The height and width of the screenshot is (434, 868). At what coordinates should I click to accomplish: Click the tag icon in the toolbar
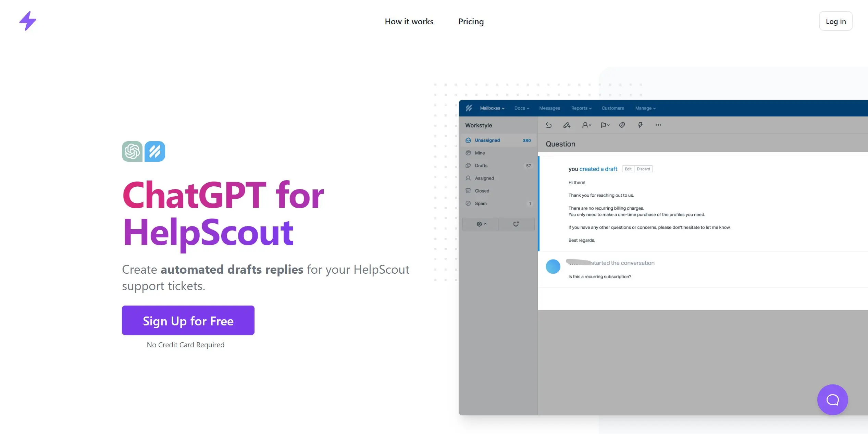coord(622,125)
